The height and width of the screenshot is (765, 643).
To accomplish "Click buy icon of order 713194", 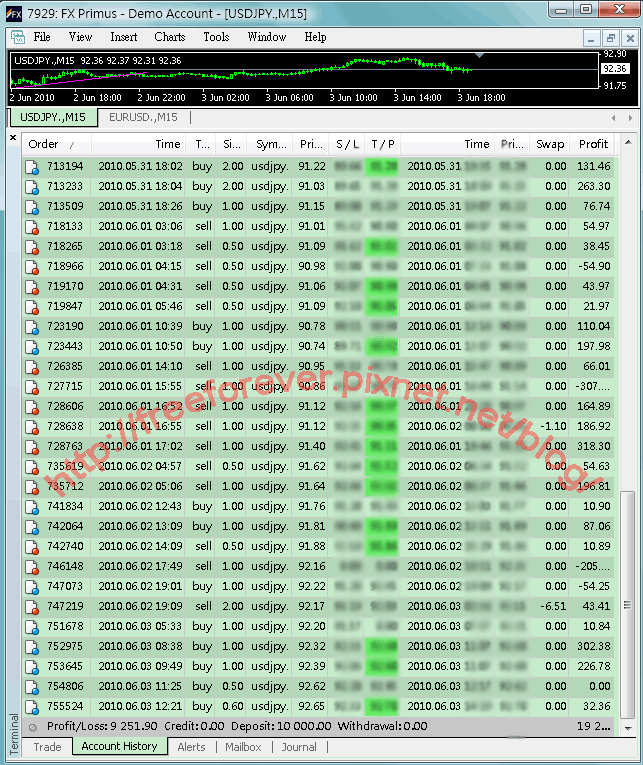I will point(32,167).
